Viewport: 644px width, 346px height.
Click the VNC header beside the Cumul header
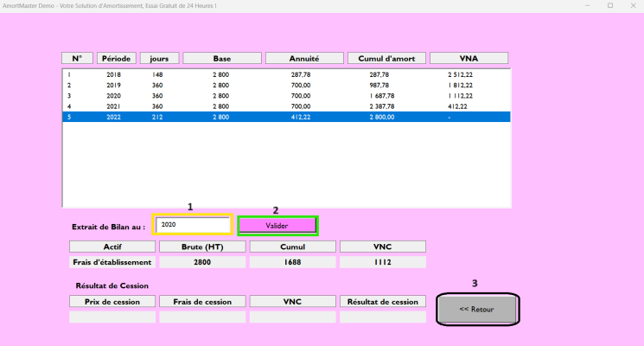point(383,247)
